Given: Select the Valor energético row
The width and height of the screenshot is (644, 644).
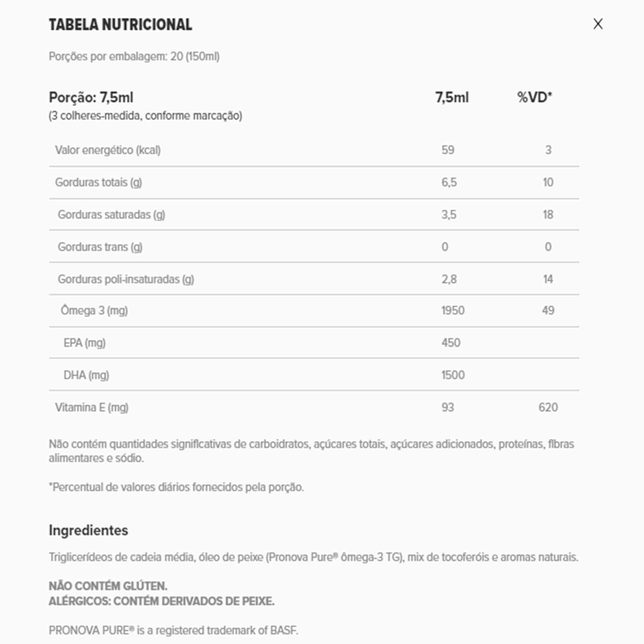Looking at the screenshot, I should click(x=107, y=150).
